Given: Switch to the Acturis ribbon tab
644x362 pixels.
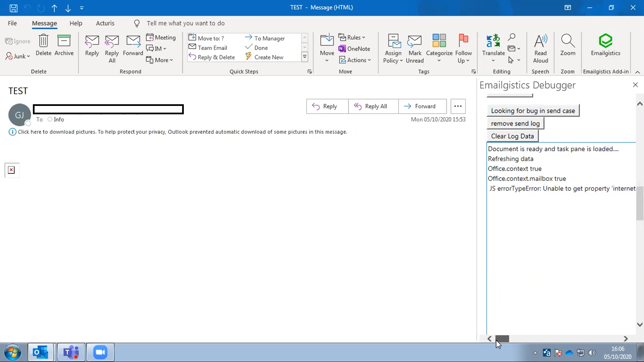Looking at the screenshot, I should pyautogui.click(x=105, y=23).
